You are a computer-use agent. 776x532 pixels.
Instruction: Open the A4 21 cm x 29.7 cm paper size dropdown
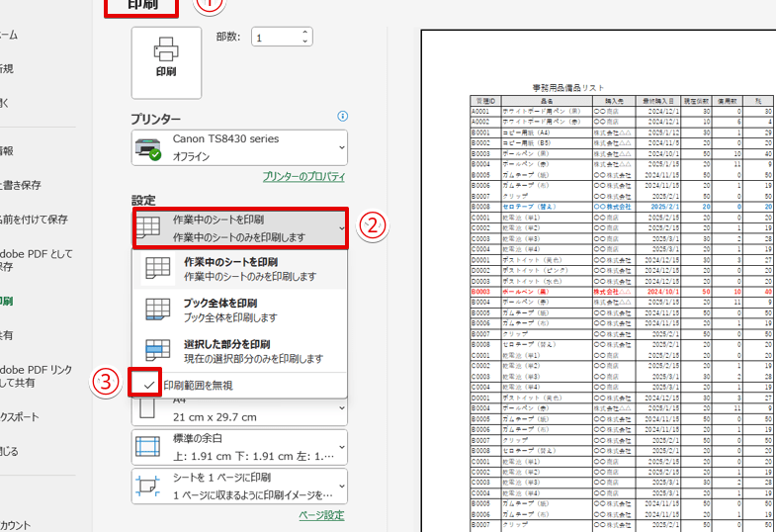[x=239, y=411]
